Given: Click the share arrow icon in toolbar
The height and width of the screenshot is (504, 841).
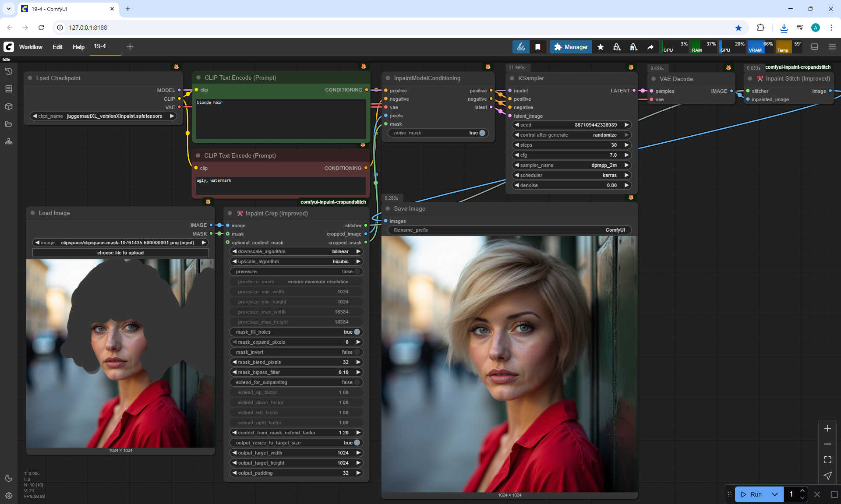Looking at the screenshot, I should point(650,47).
